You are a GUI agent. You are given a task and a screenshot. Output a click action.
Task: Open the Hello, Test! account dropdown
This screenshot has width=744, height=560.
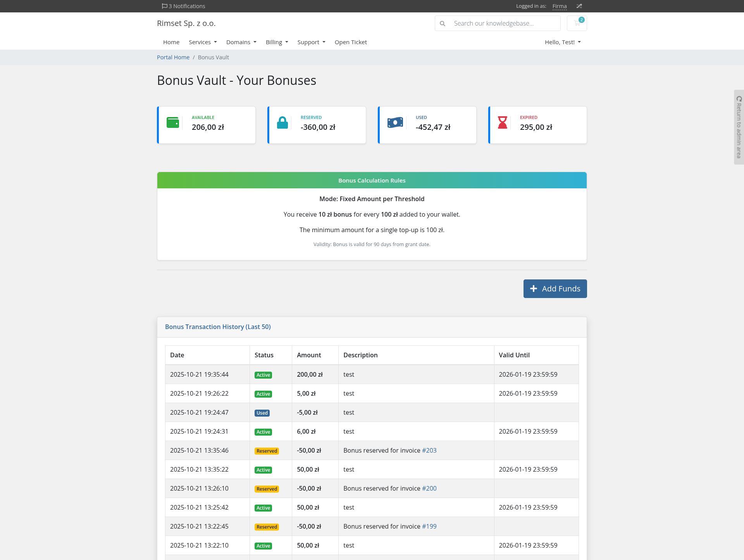[563, 42]
